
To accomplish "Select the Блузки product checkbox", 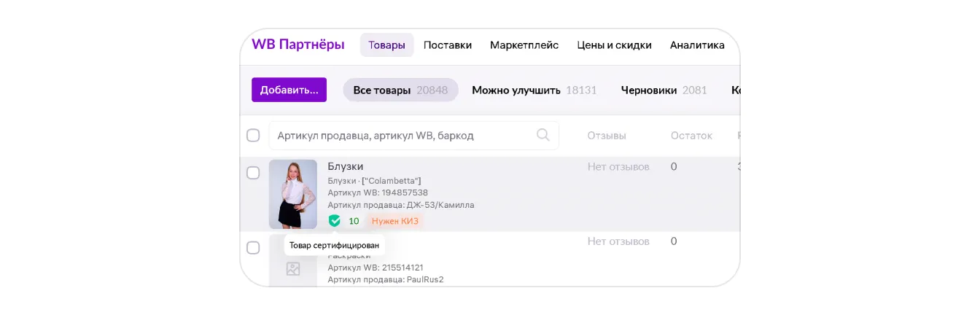I will tap(253, 173).
